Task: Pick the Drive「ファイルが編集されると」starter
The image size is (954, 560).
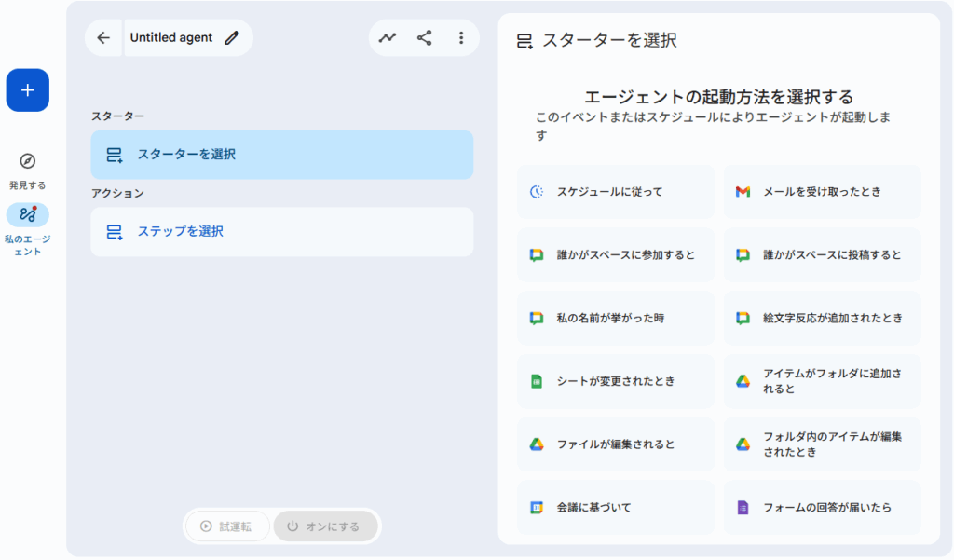Action: (x=615, y=444)
